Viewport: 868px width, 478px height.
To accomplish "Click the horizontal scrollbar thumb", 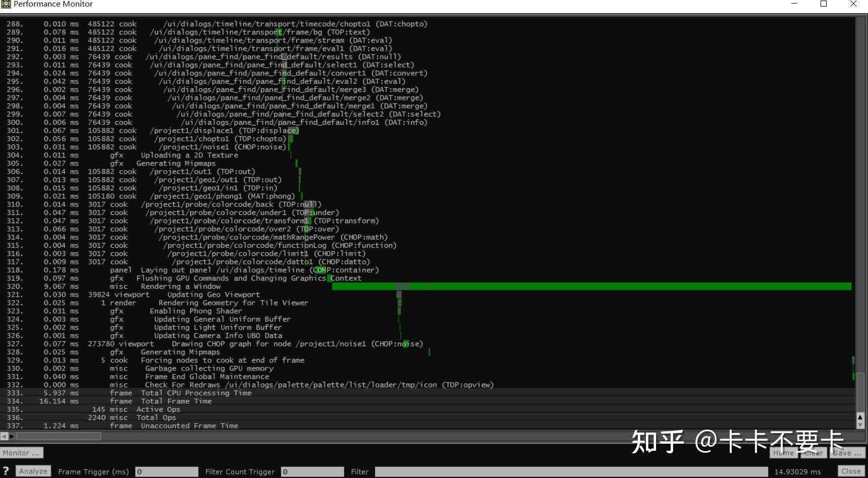I will click(58, 436).
